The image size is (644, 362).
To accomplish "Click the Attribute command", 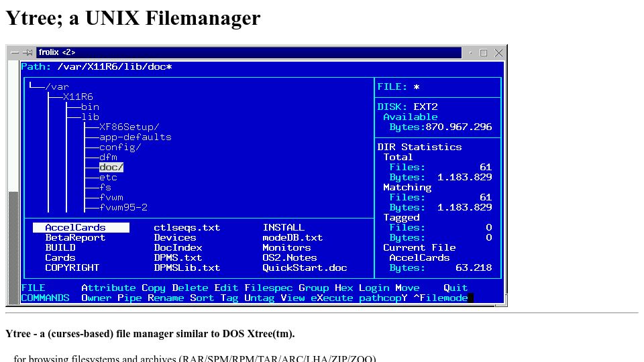I will (x=109, y=288).
